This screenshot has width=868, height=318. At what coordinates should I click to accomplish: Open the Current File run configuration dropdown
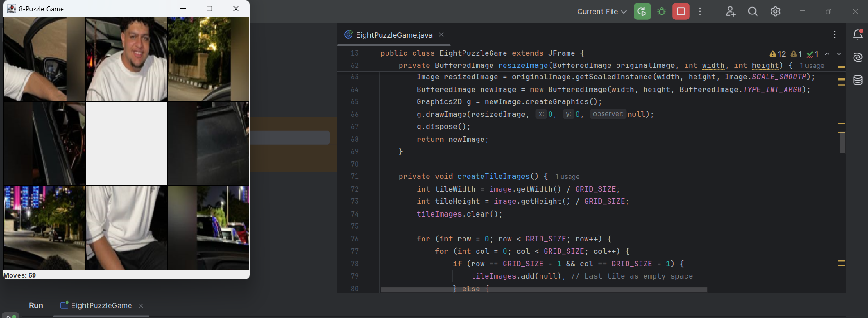[601, 11]
